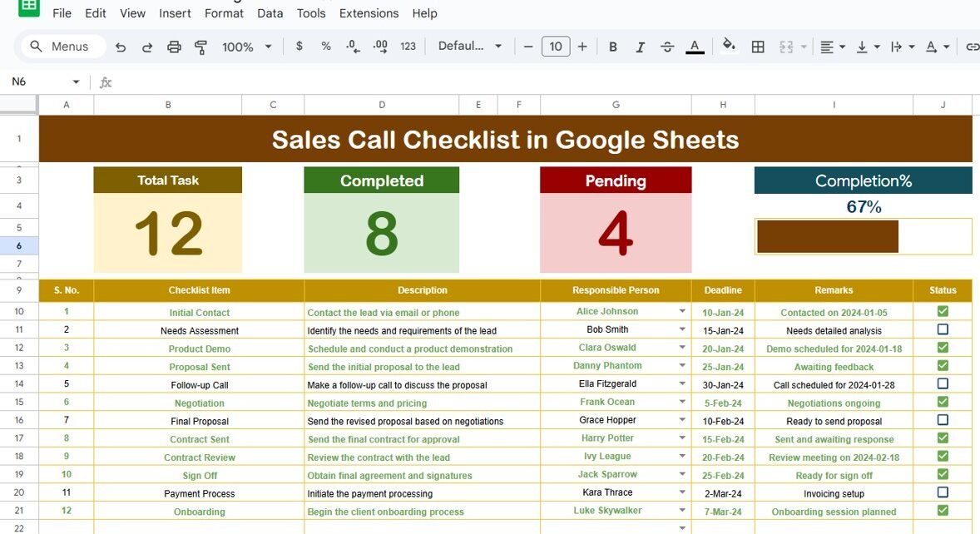Print the spreadsheet using the printer icon

(x=174, y=47)
